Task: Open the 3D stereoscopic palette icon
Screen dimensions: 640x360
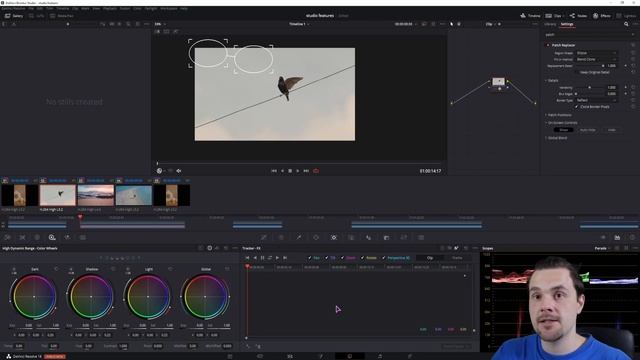Action: coord(421,237)
